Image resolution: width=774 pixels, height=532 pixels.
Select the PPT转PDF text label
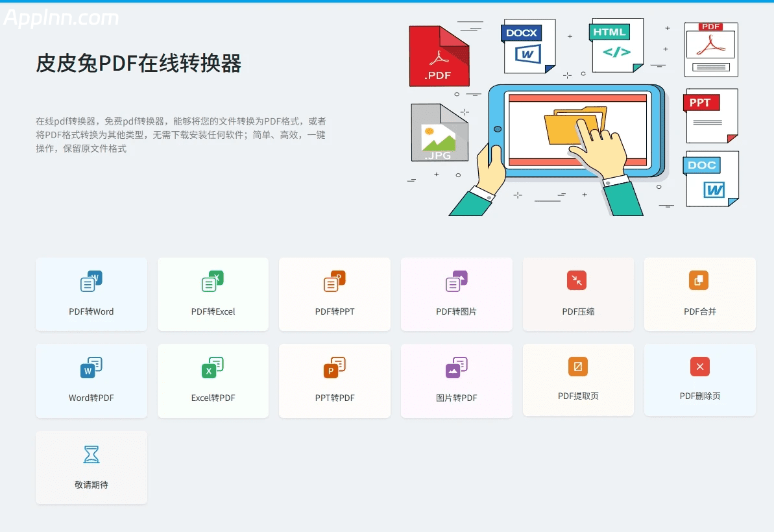coord(335,398)
